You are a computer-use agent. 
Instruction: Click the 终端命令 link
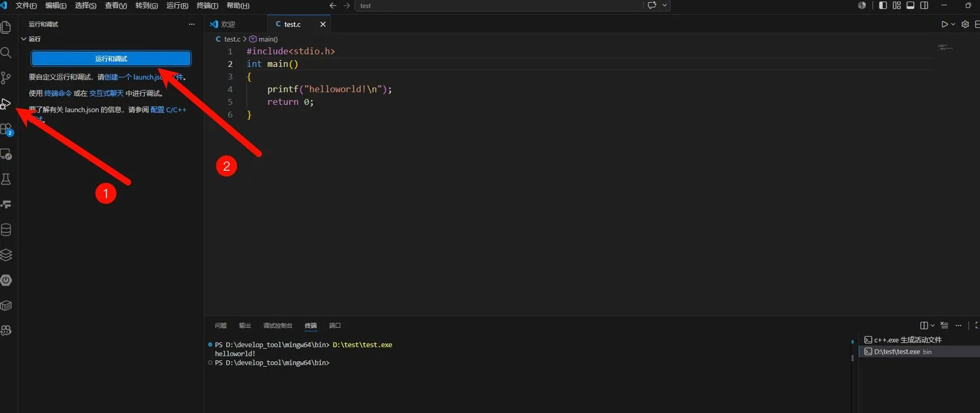[x=58, y=93]
